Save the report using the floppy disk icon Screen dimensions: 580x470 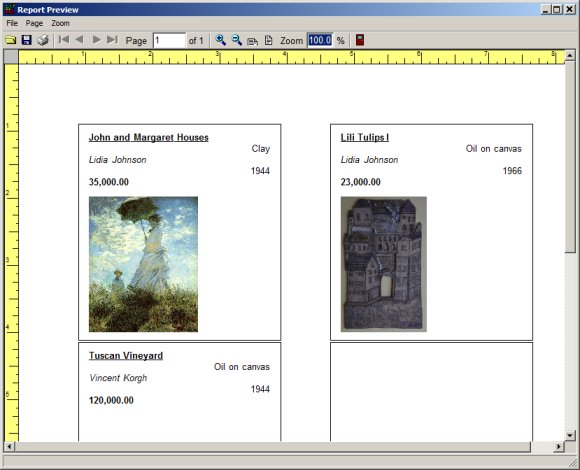pos(26,40)
